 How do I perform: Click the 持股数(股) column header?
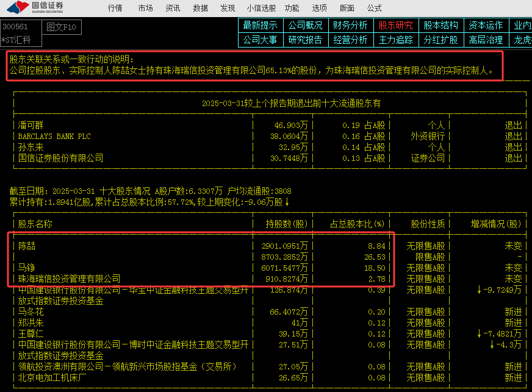pyautogui.click(x=286, y=224)
